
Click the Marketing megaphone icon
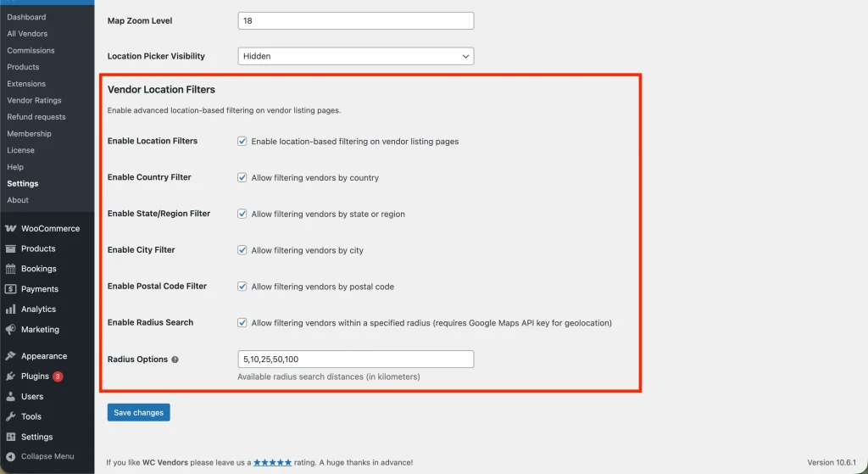point(10,330)
